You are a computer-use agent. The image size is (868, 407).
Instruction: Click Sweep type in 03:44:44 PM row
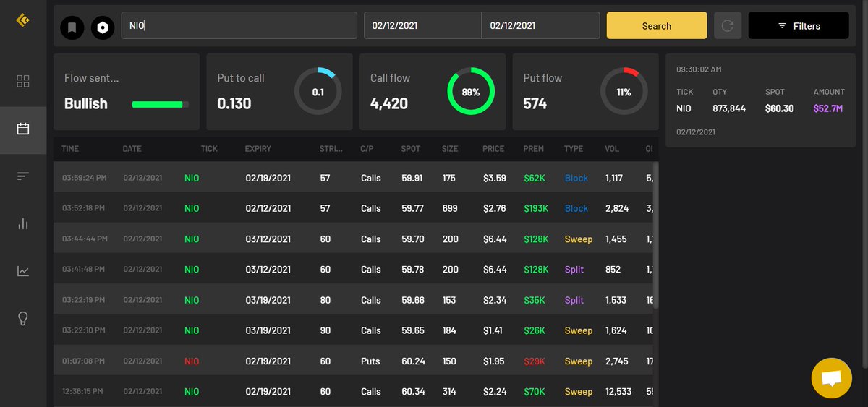pos(579,239)
